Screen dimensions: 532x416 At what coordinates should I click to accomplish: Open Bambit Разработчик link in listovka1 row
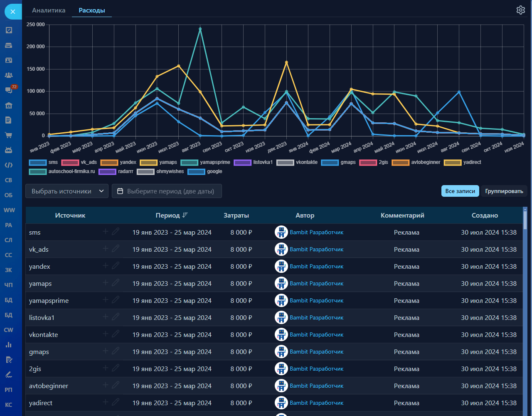pos(317,317)
